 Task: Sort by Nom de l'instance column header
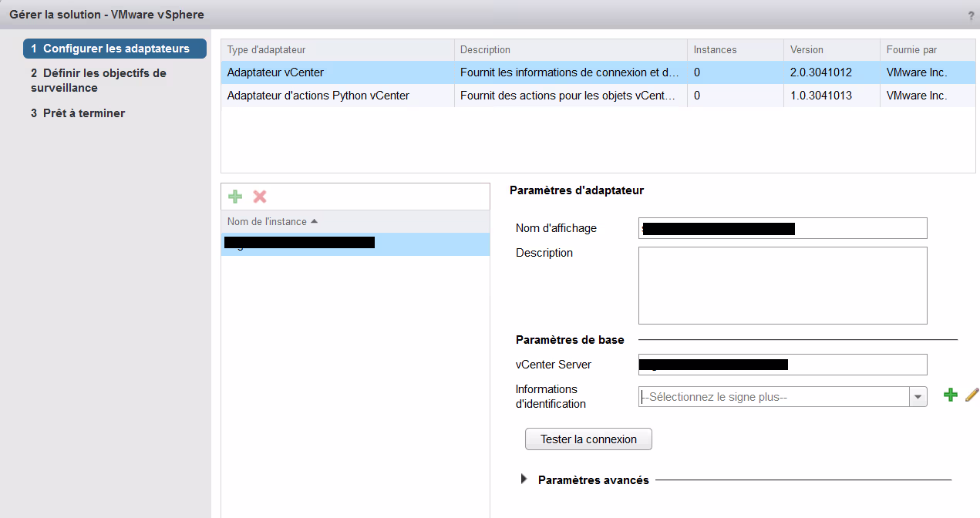(x=272, y=222)
